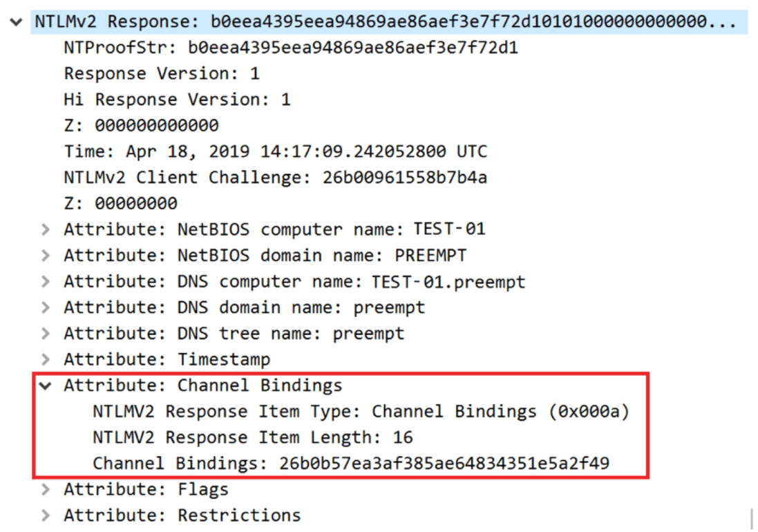This screenshot has width=758, height=532.
Task: Select the Time: Apr 18, 2019 row
Action: [275, 151]
